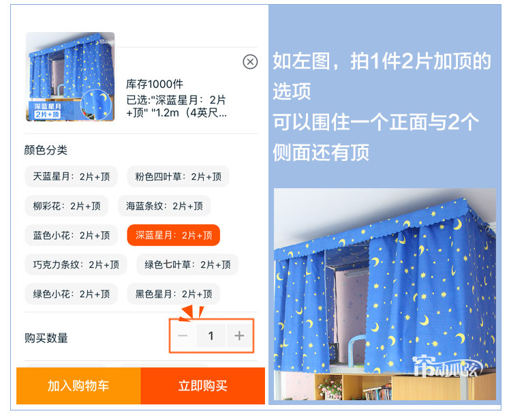The height and width of the screenshot is (420, 511).
Task: Select 天蓝星月 2片+顶 option
Action: (71, 177)
